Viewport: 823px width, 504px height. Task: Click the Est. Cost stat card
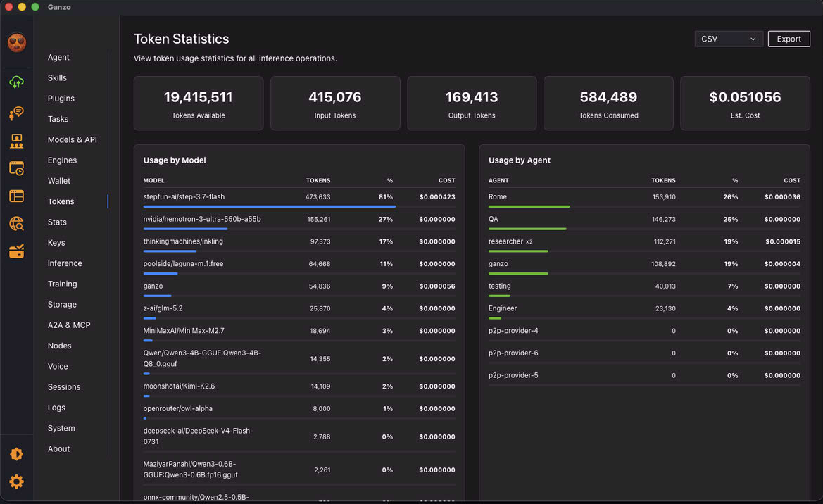point(746,103)
